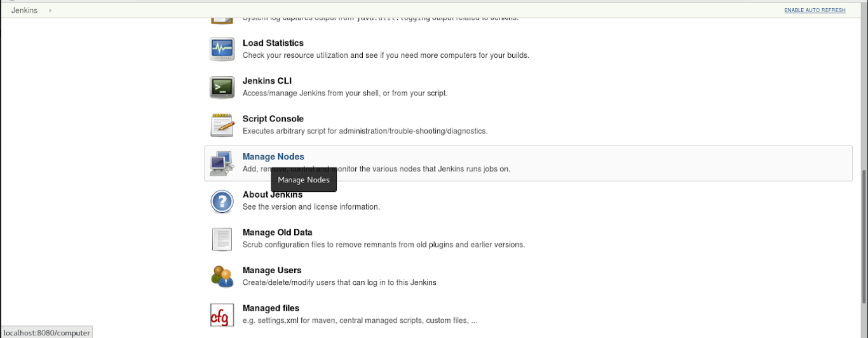The image size is (868, 338).
Task: Open the Jenkins CLI terminal icon
Action: pyautogui.click(x=222, y=87)
